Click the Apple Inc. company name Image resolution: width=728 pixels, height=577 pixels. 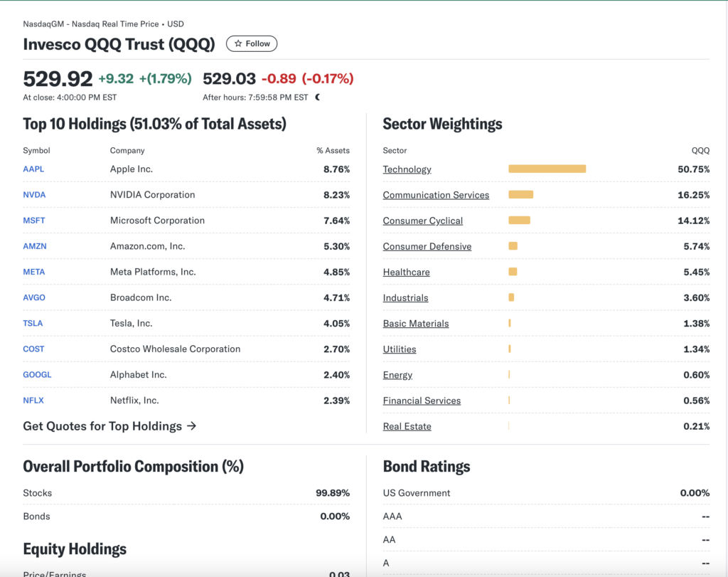[132, 169]
